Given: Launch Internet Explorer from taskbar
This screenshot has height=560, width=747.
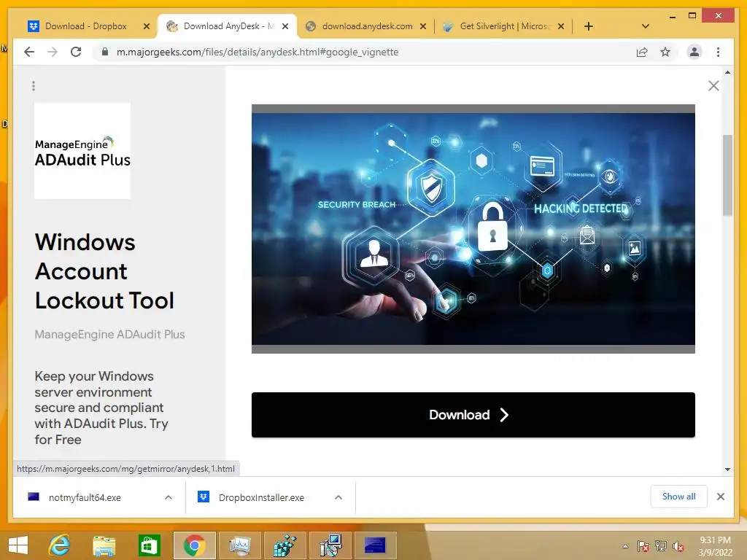Looking at the screenshot, I should coord(59,545).
